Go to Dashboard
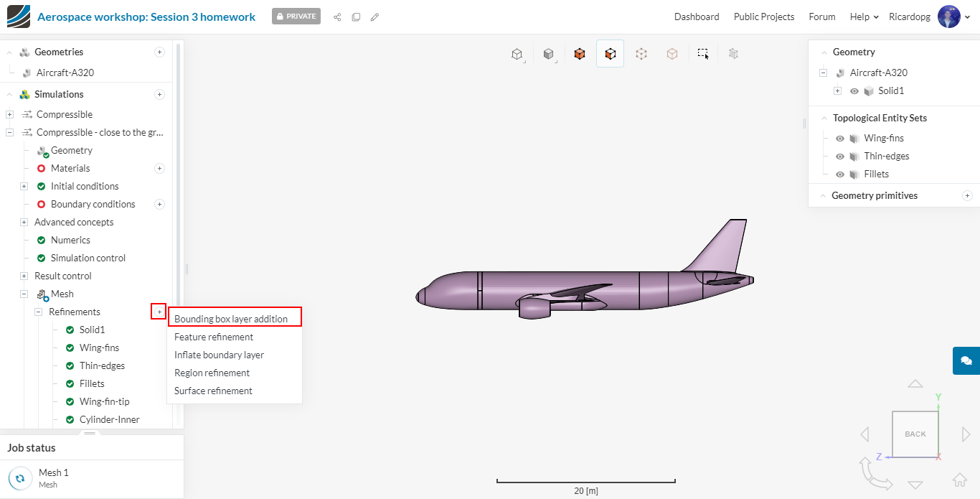 (x=697, y=17)
